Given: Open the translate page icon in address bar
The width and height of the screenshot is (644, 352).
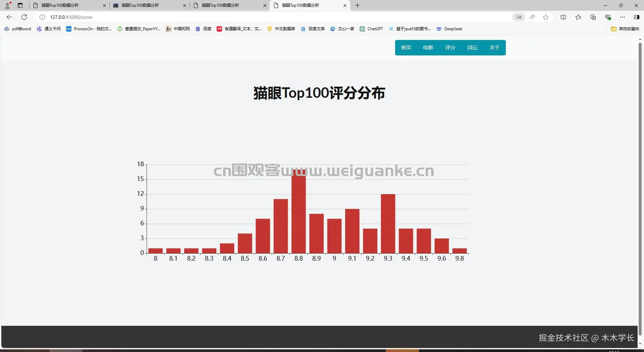Looking at the screenshot, I should tap(519, 17).
